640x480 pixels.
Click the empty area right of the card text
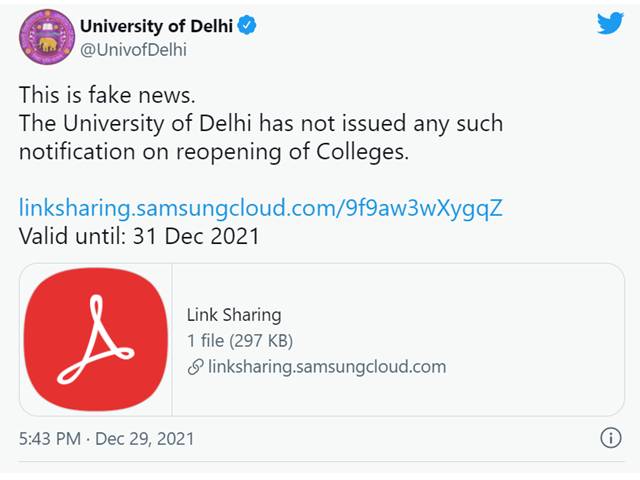point(540,340)
